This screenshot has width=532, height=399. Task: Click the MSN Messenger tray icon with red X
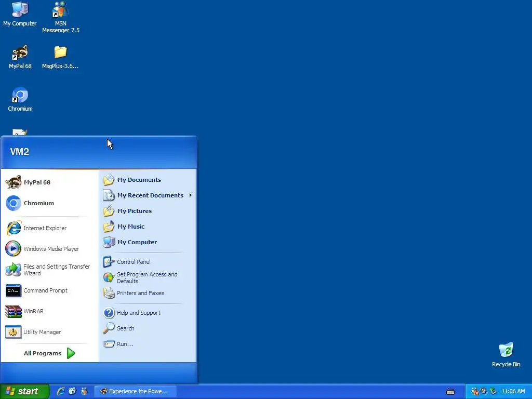point(475,391)
